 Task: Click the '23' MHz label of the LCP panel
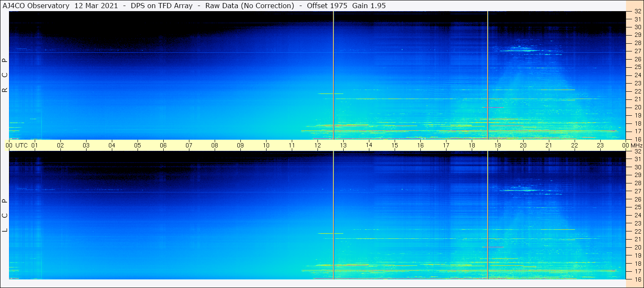(x=638, y=223)
